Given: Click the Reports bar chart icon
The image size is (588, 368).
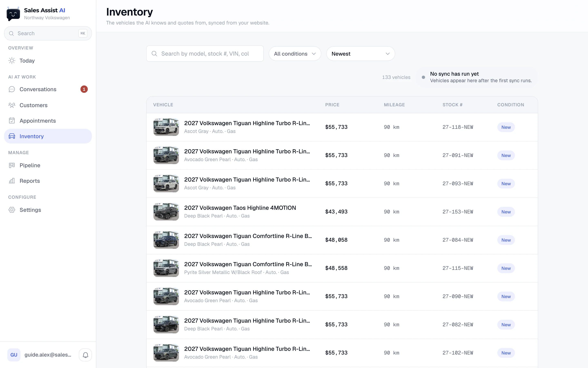Looking at the screenshot, I should [x=12, y=181].
